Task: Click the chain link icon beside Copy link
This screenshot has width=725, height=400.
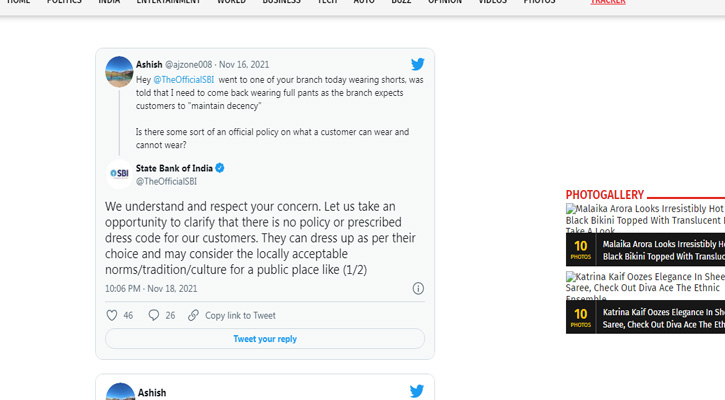Action: (193, 315)
